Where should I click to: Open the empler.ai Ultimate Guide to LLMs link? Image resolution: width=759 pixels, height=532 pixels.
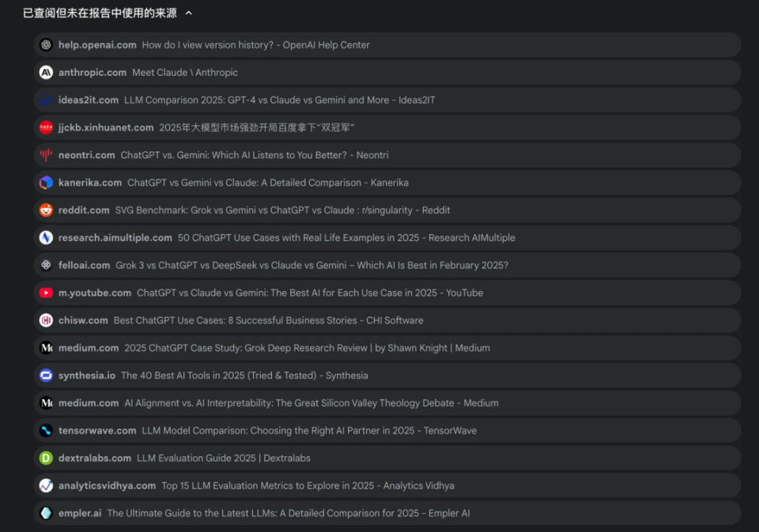pyautogui.click(x=387, y=513)
